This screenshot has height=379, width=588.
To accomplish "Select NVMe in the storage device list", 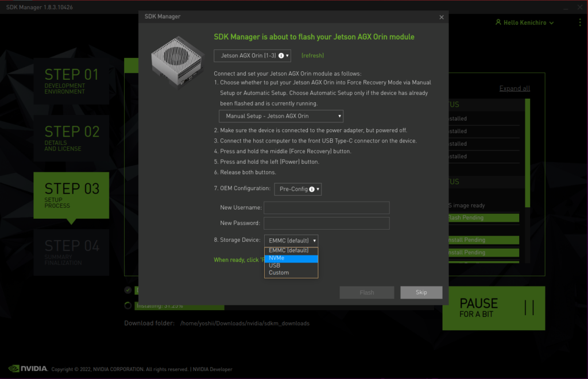I will coord(291,258).
